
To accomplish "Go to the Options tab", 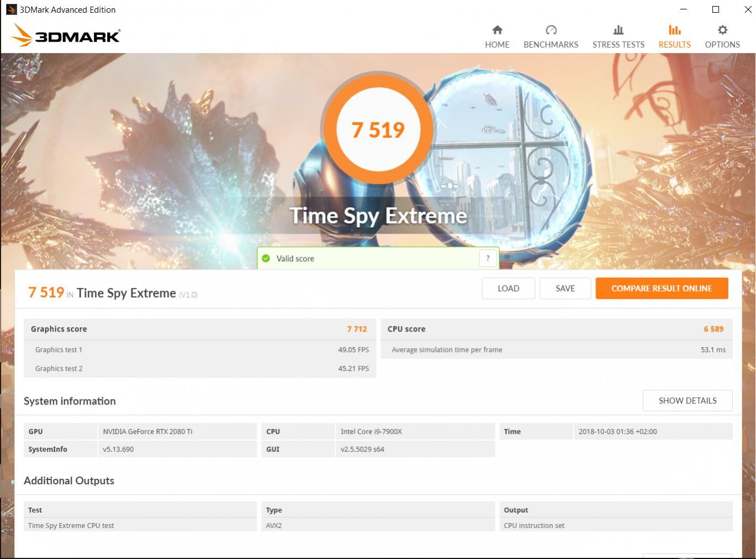I will coord(722,37).
